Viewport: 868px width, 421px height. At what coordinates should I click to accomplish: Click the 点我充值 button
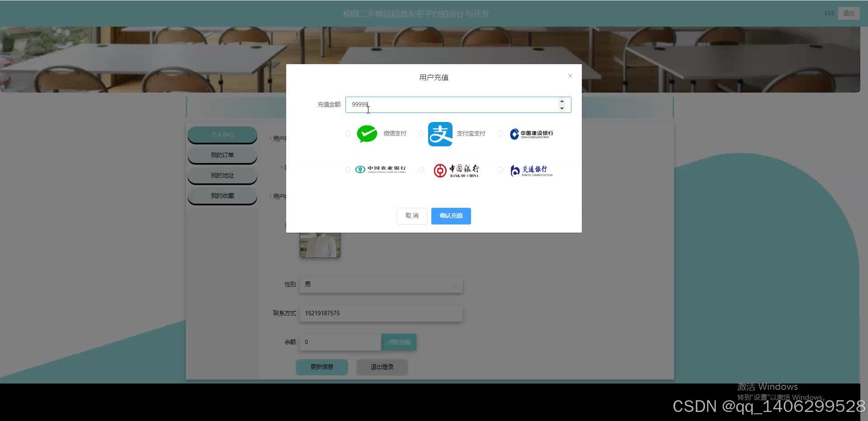click(x=399, y=342)
